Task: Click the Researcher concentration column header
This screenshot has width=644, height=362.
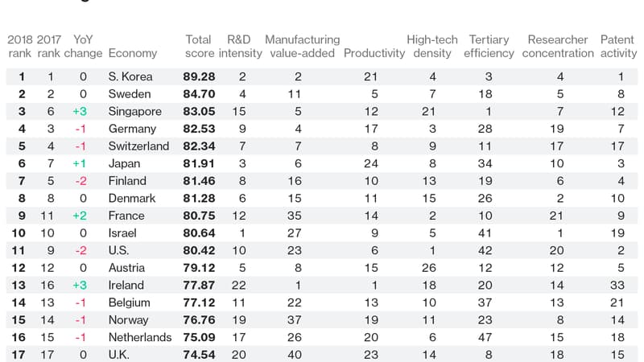Action: pyautogui.click(x=558, y=47)
